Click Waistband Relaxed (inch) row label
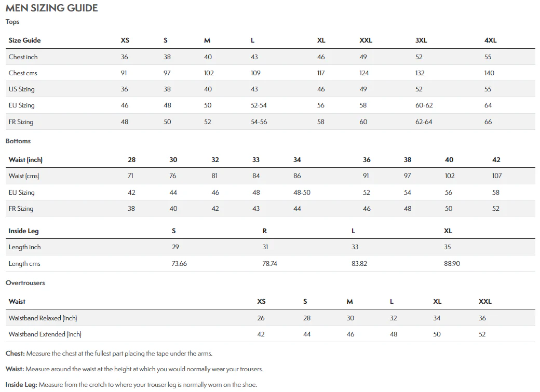540x392 pixels. point(43,318)
